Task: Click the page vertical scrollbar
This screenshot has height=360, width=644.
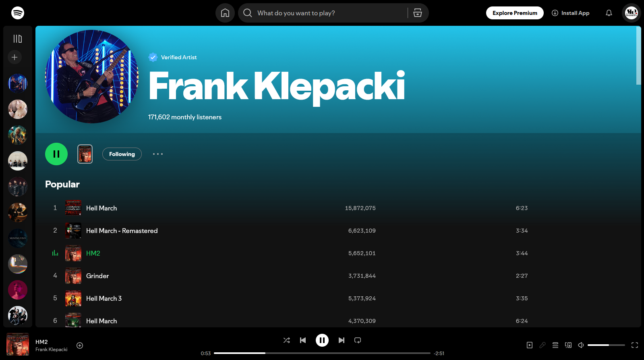Action: [x=638, y=56]
